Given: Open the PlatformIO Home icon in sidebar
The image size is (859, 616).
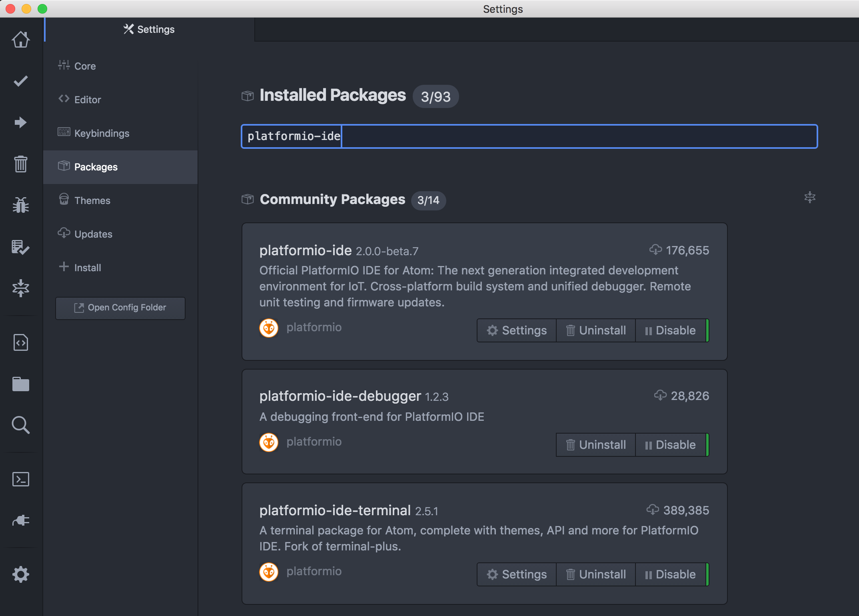Looking at the screenshot, I should coord(21,39).
